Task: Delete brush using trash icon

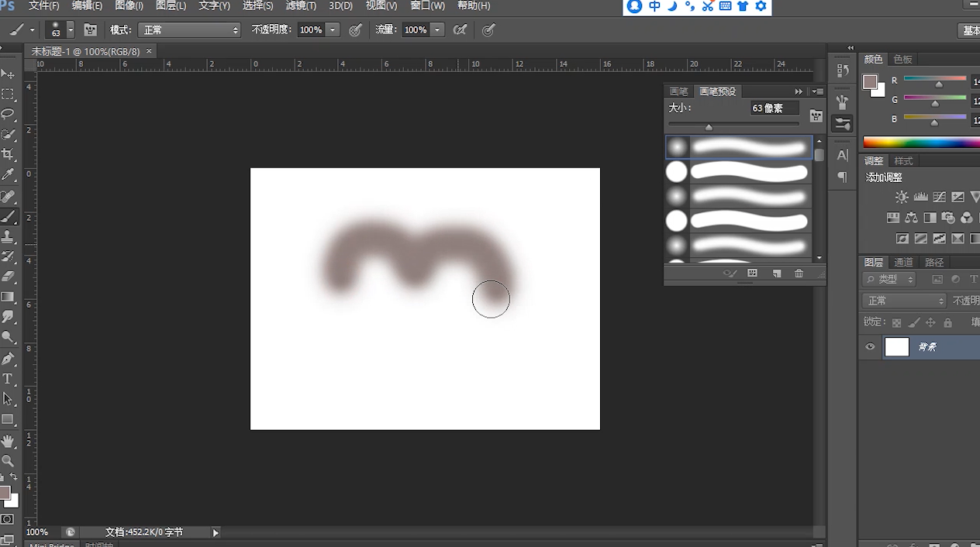Action: [799, 273]
